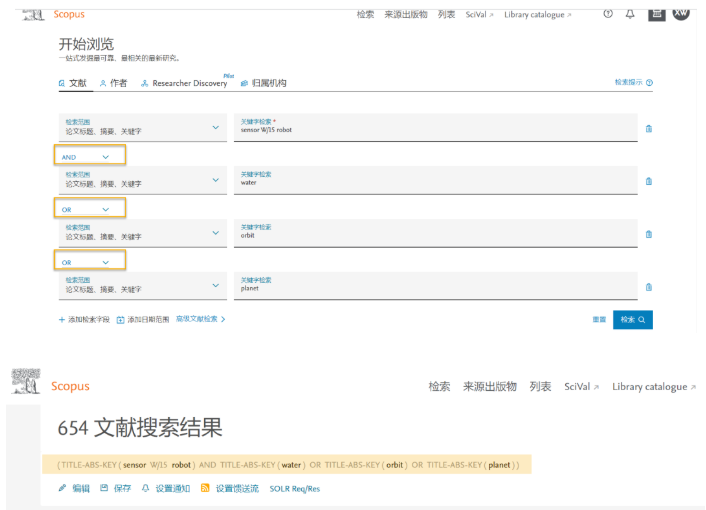
Task: Click the 重置 reset link
Action: (599, 319)
